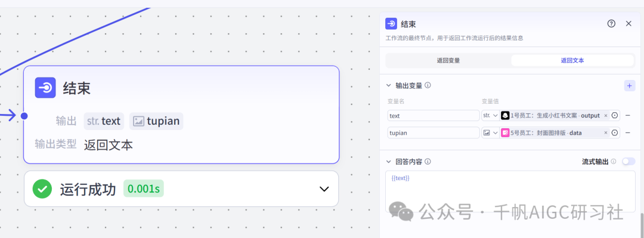Select the tupian output tag on node
Screen dimensions: 644x238
(x=156, y=121)
